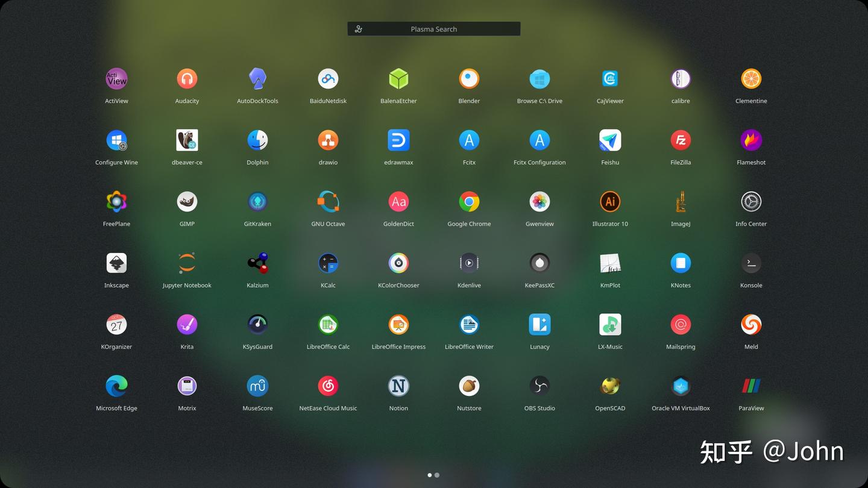Launch KNotes
Viewport: 868px width, 488px height.
click(681, 263)
